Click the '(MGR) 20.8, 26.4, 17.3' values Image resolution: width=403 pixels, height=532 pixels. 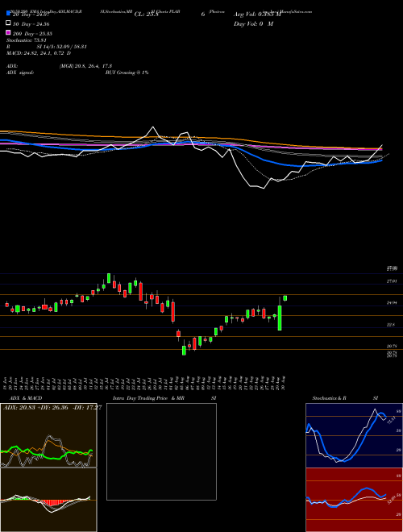(x=85, y=66)
